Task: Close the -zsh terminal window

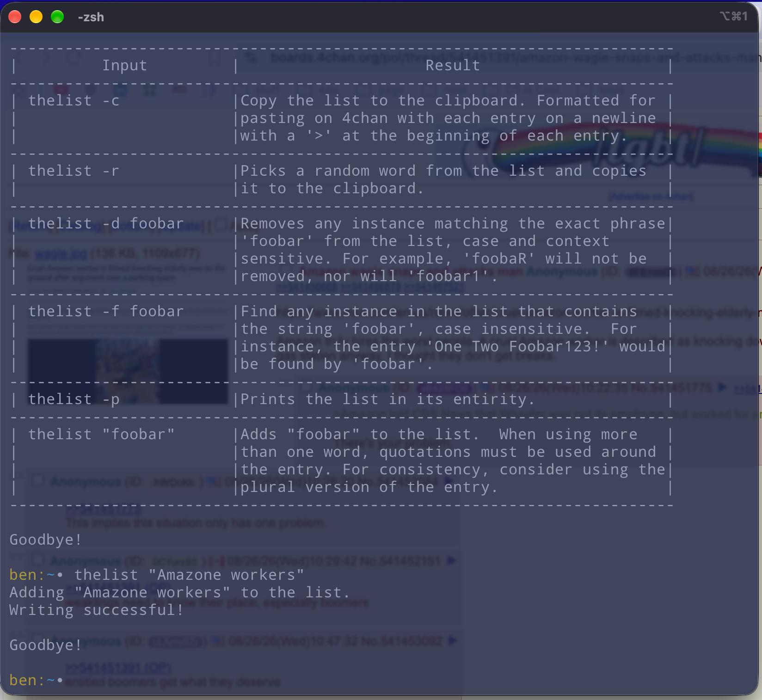Action: (x=15, y=17)
